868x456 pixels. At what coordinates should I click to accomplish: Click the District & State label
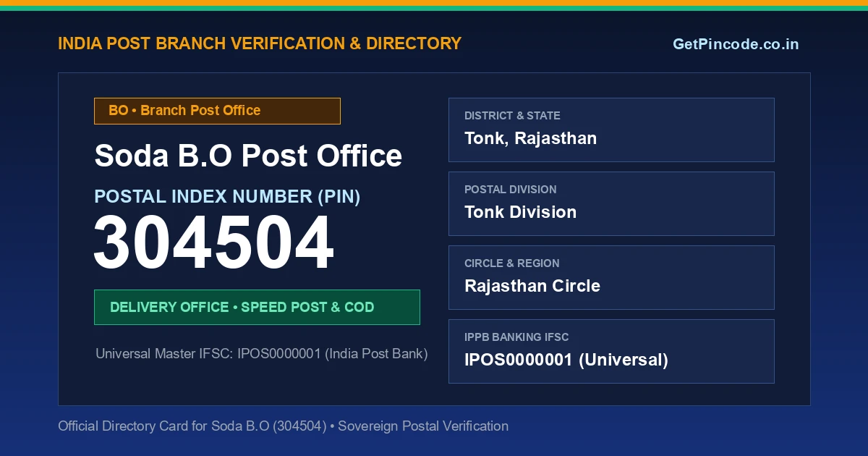click(512, 116)
